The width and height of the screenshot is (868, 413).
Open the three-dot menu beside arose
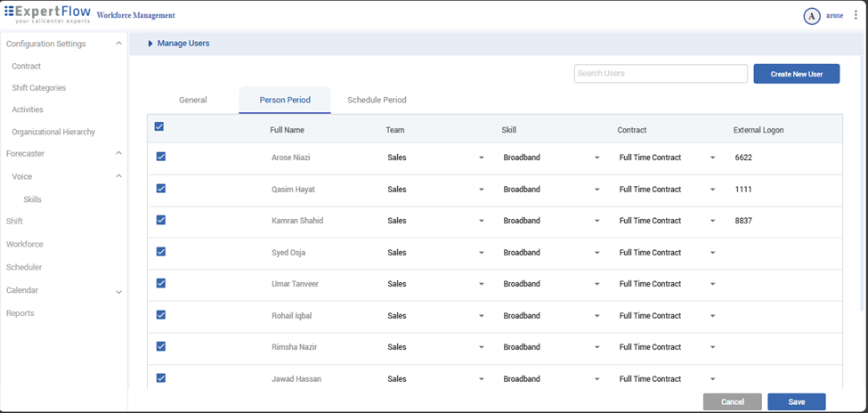coord(856,15)
